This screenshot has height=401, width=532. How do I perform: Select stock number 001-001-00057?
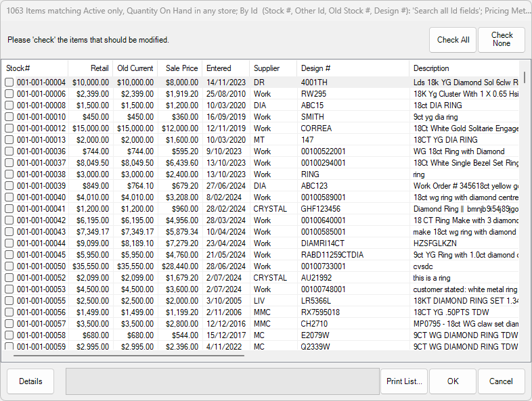point(41,324)
